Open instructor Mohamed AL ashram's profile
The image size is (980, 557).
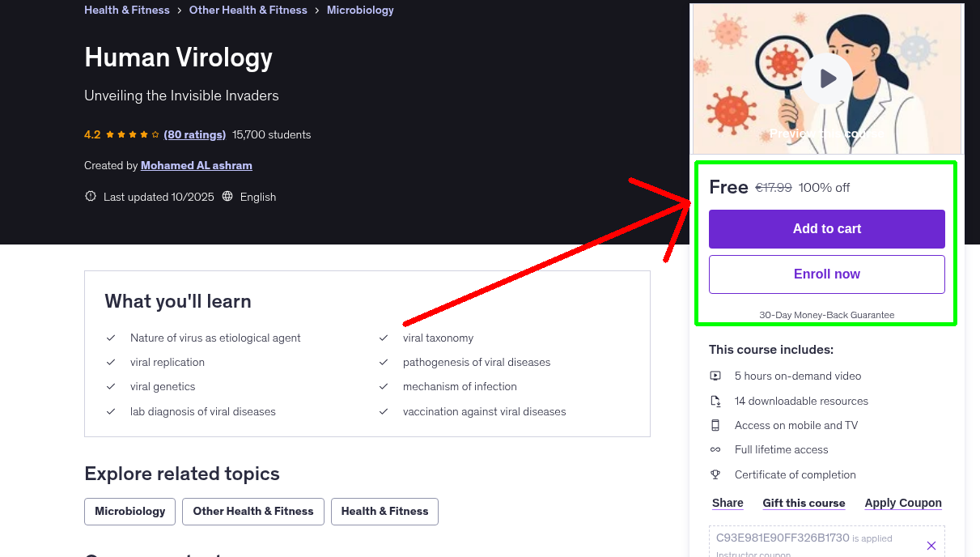[x=196, y=165]
